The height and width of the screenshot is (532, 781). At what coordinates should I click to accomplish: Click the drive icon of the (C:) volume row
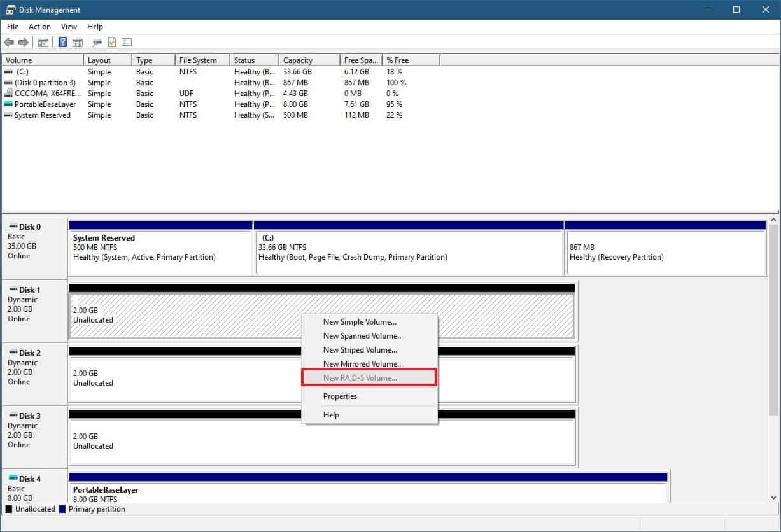(x=8, y=72)
